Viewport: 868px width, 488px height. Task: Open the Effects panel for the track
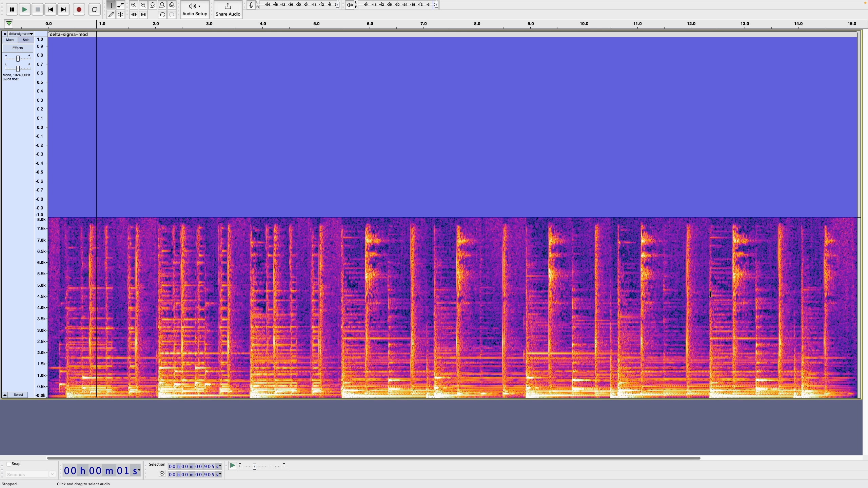point(17,48)
